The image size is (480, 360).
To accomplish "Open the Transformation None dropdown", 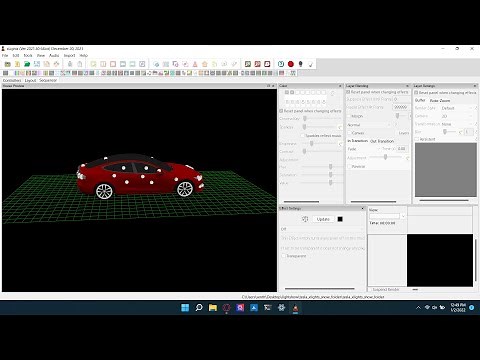I will (458, 124).
